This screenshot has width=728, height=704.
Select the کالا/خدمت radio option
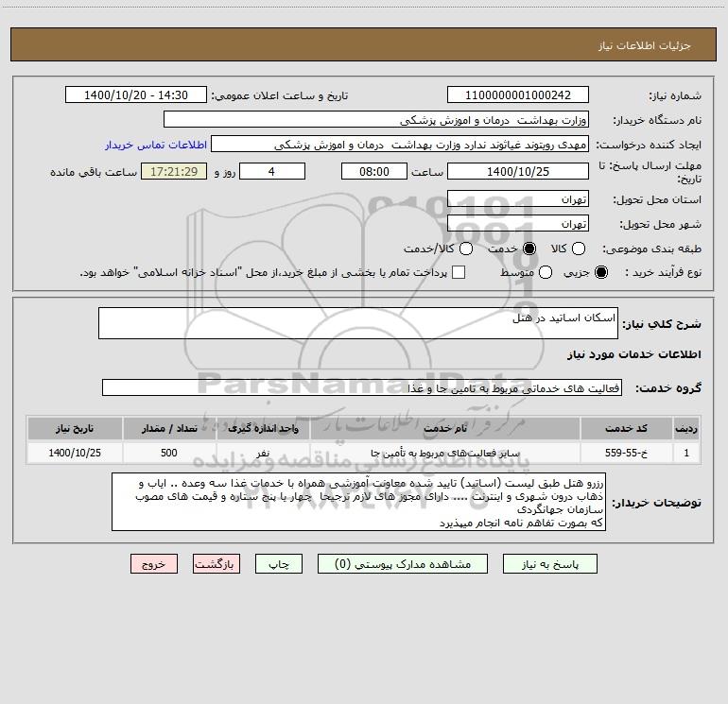coord(466,249)
